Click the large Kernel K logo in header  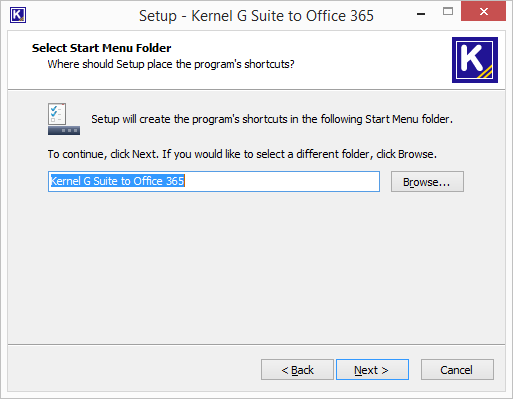(475, 60)
